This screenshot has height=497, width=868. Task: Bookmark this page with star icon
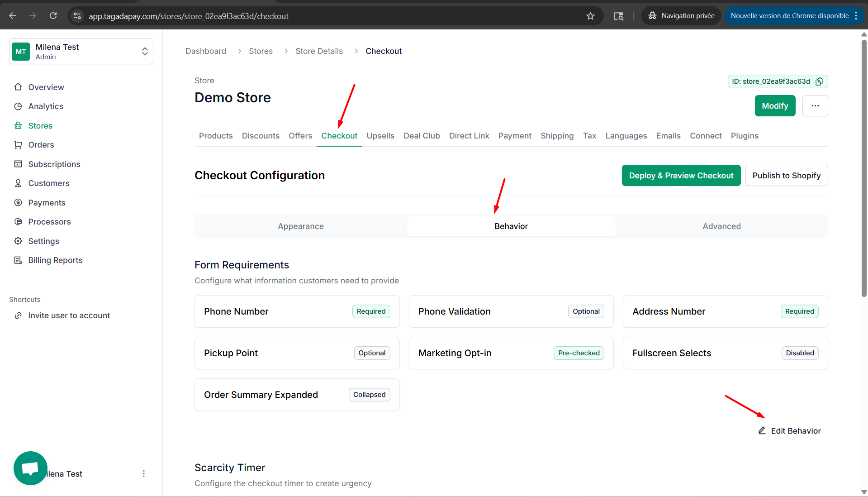tap(590, 16)
